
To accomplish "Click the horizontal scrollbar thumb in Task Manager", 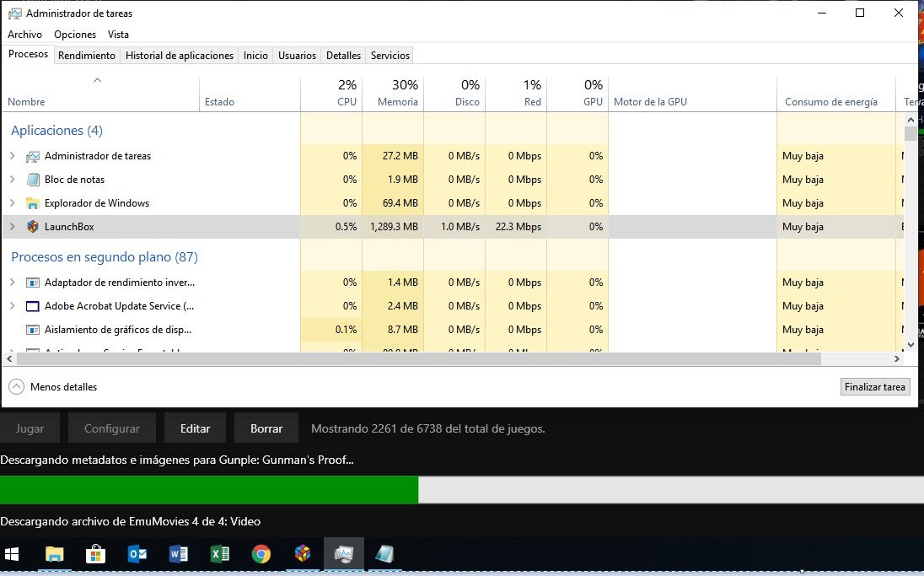I will click(418, 358).
